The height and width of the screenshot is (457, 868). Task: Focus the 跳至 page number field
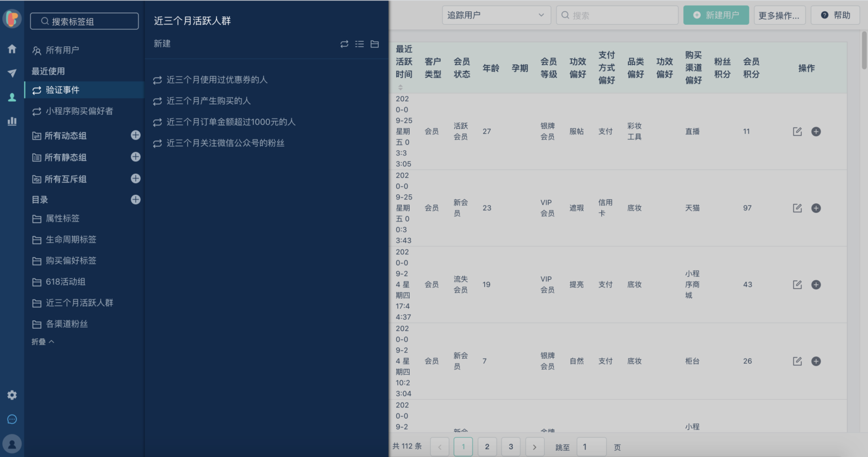[x=592, y=447]
